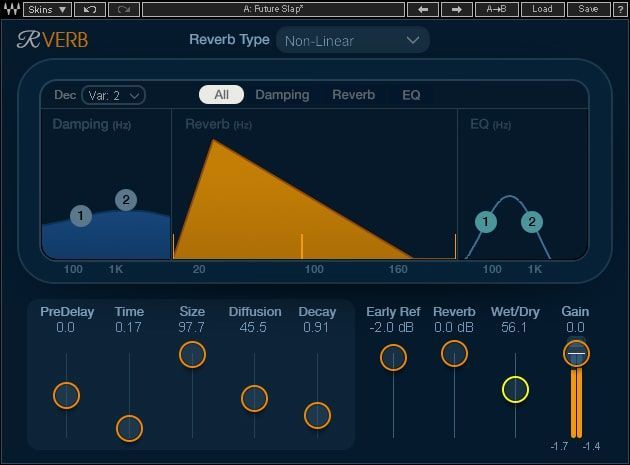Click the yellow Wet/Dry slider knob
The image size is (630, 465).
pos(515,389)
